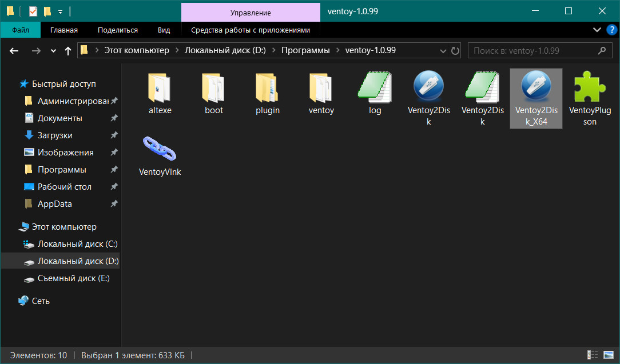Open Средства работы с приложениями tab
The height and width of the screenshot is (364, 620).
coord(251,30)
